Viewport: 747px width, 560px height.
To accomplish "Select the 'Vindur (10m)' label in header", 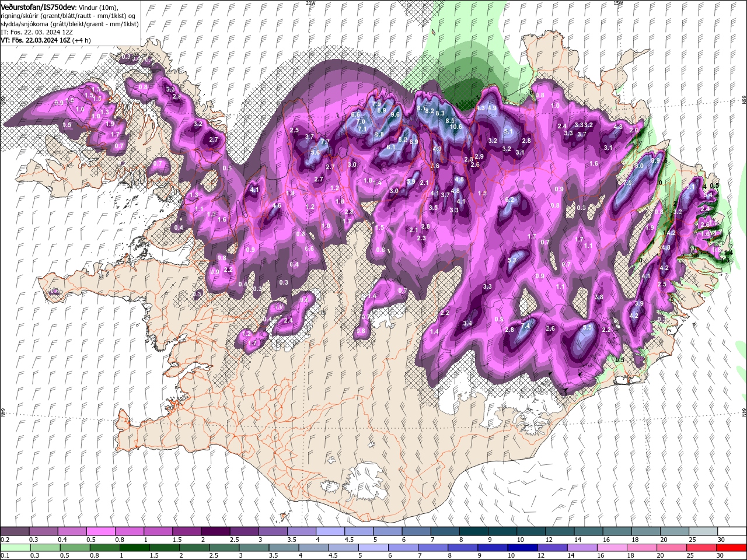I will [98, 6].
